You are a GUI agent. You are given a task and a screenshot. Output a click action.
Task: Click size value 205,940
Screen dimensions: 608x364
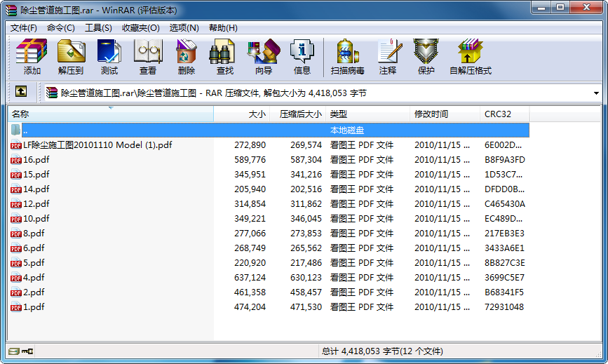tap(250, 189)
